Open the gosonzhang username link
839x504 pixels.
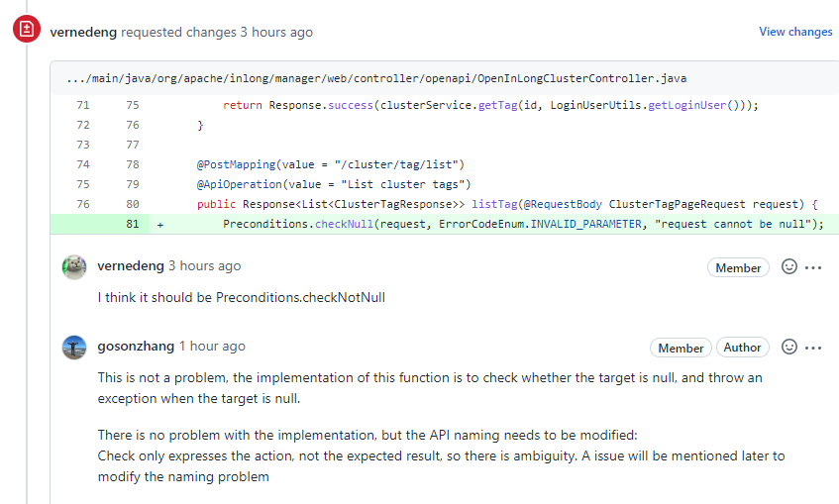click(x=136, y=347)
